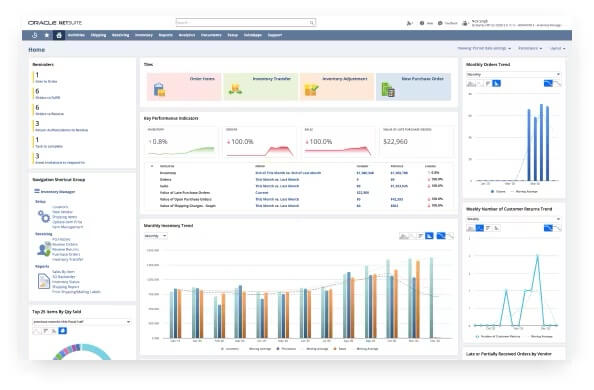Select line chart in Monthly Orders Trend
Screen dimensions: 594x390
(480, 83)
